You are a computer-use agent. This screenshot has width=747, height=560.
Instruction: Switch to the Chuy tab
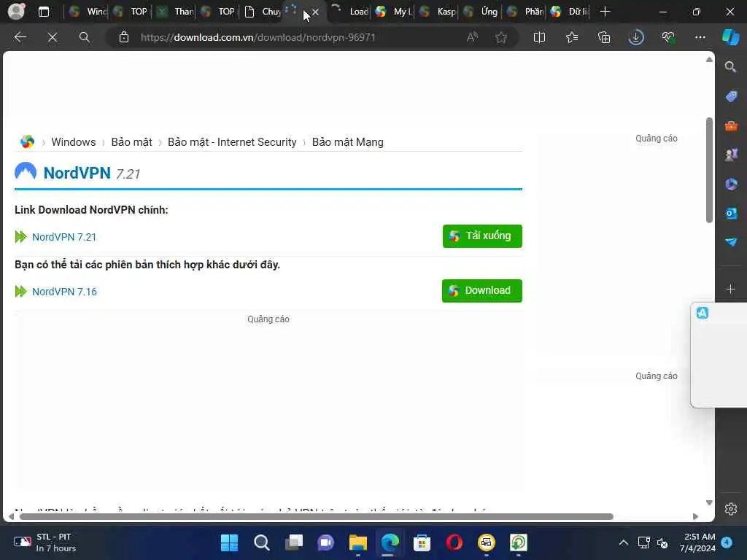tap(263, 12)
